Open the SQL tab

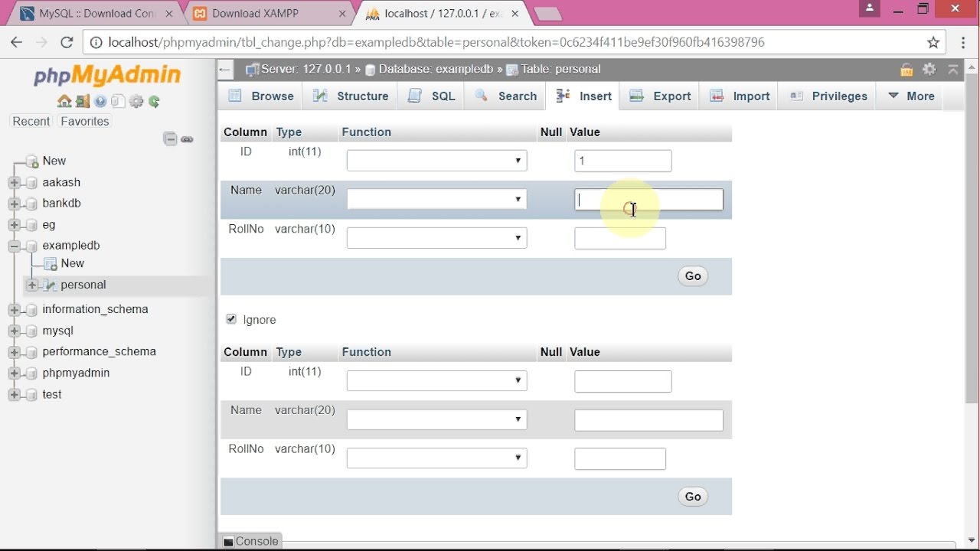(432, 96)
